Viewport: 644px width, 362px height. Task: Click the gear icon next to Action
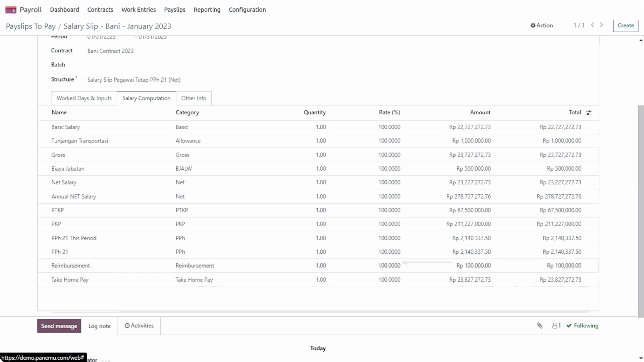click(533, 25)
